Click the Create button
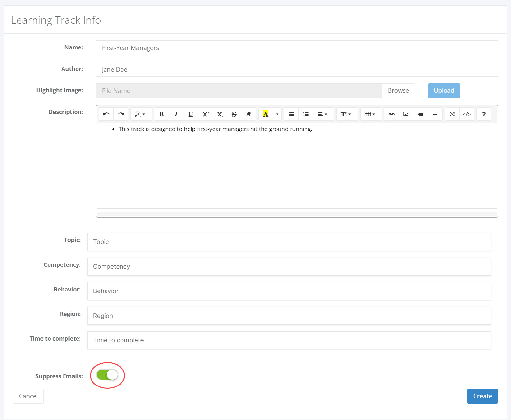Screen dimensions: 511x420 coord(483,396)
